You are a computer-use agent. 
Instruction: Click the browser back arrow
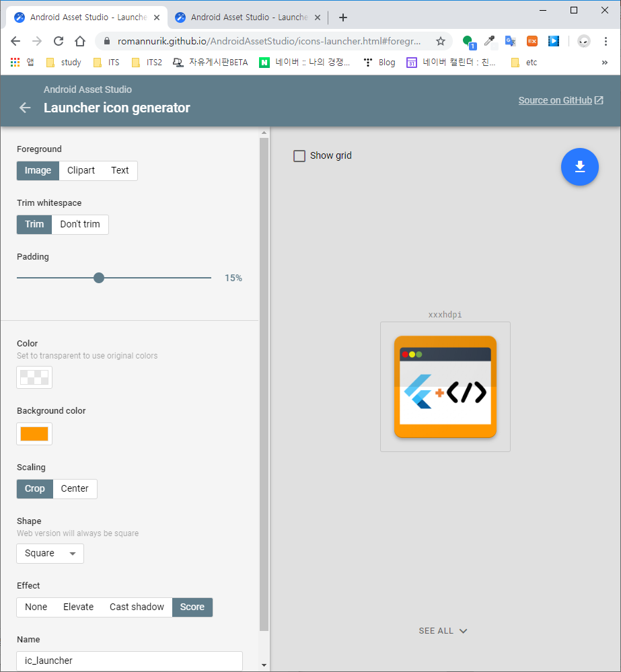coord(15,41)
